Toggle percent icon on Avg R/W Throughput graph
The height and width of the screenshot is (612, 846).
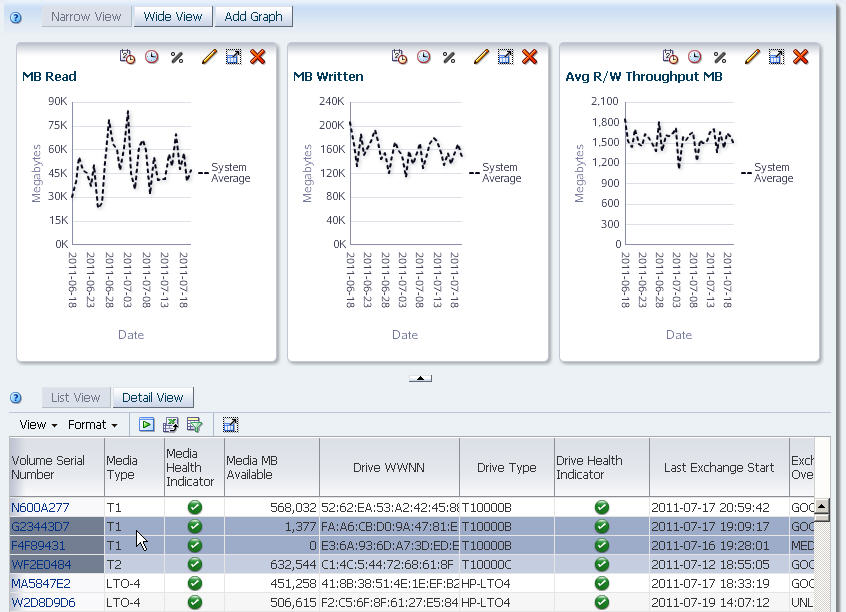click(x=720, y=57)
